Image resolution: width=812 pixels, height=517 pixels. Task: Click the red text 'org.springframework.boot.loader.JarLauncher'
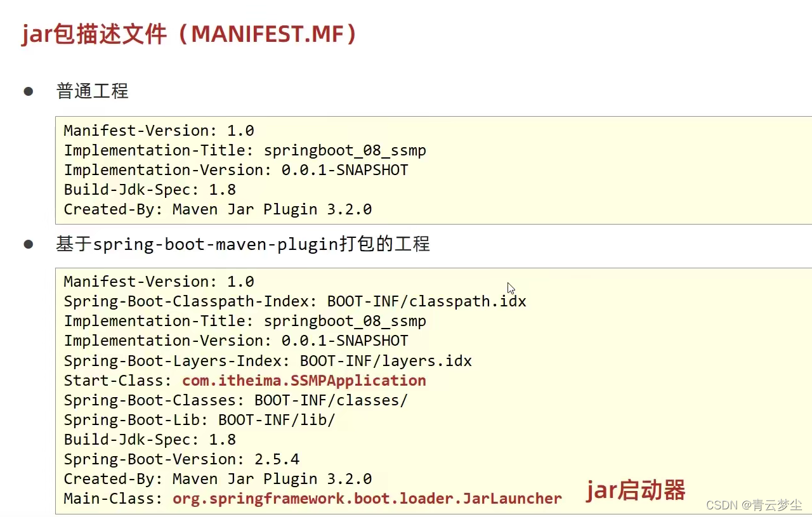(x=367, y=499)
